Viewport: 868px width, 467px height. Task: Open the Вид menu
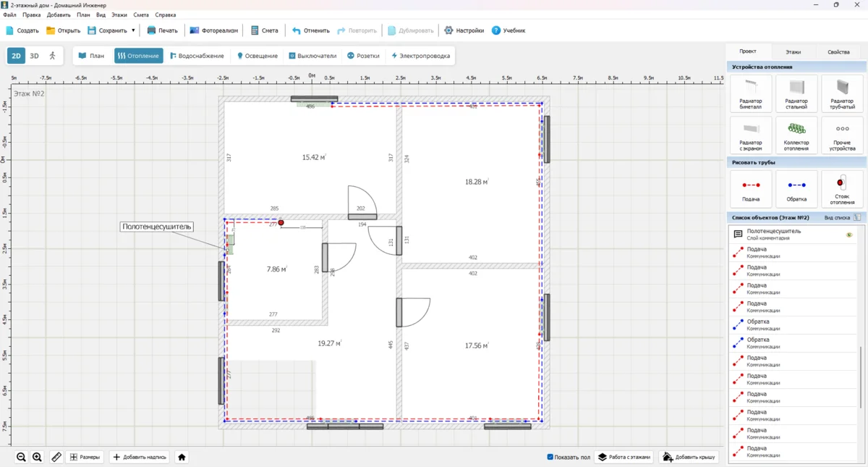[x=101, y=14]
